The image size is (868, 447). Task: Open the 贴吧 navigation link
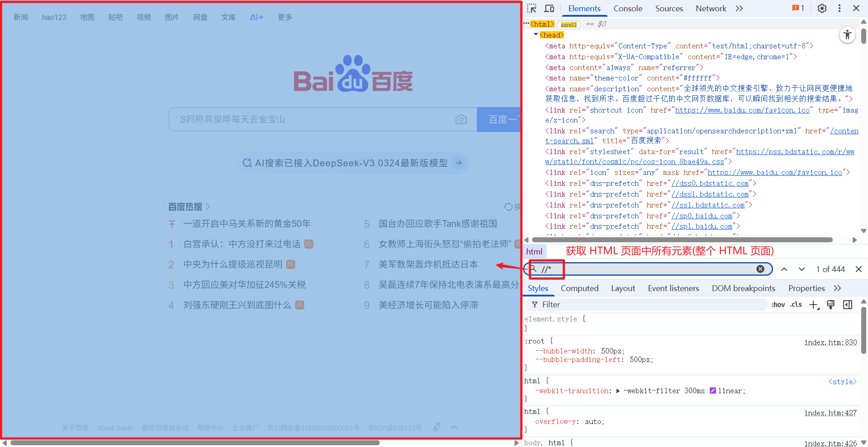click(x=115, y=17)
